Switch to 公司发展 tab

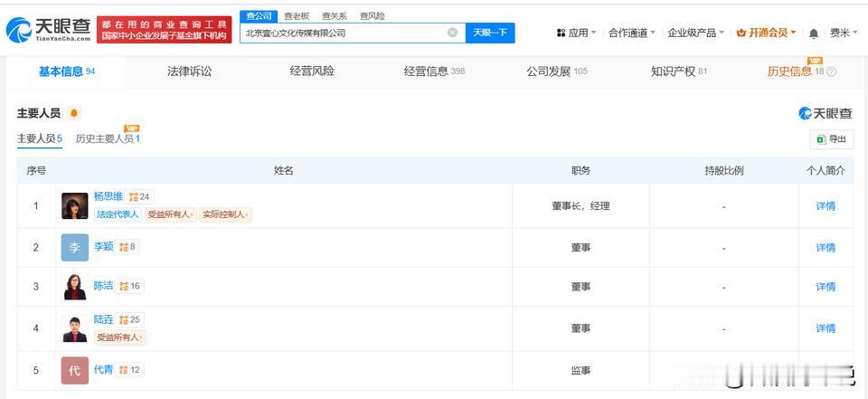(556, 71)
